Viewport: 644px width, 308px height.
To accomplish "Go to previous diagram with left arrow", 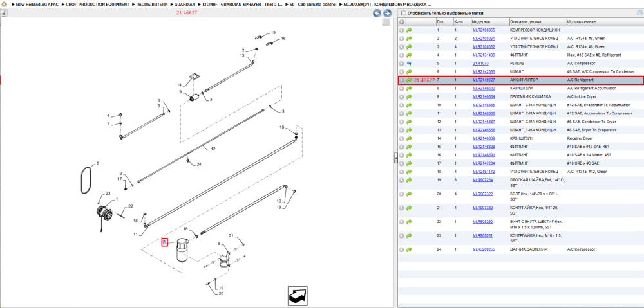I will point(377,13).
